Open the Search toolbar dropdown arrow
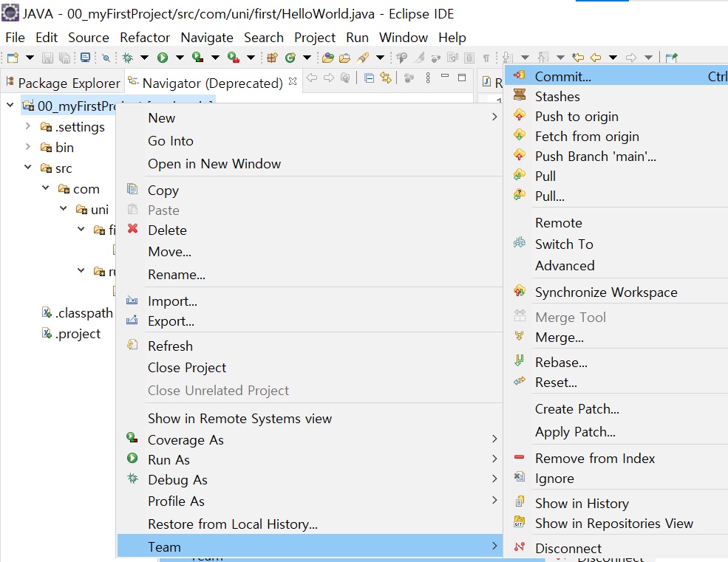 pos(380,58)
